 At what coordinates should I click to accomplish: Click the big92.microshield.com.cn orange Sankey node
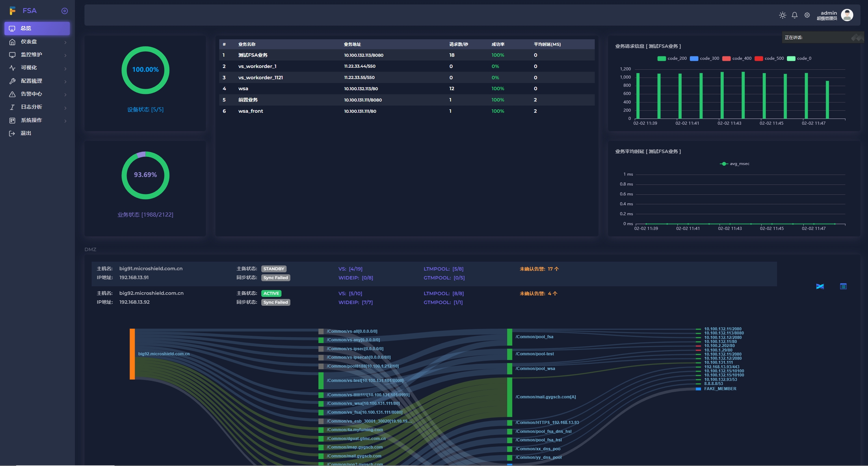pyautogui.click(x=132, y=354)
